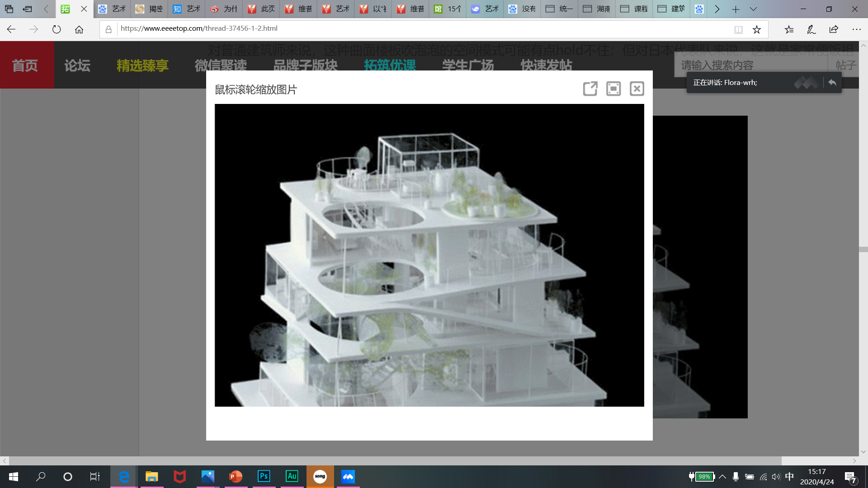Open 精选臻享 in site navigation
Image resolution: width=868 pixels, height=488 pixels.
pos(142,66)
